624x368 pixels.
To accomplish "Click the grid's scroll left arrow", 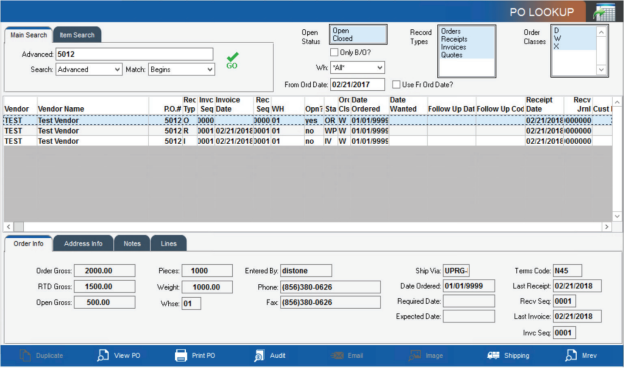I will 9,227.
